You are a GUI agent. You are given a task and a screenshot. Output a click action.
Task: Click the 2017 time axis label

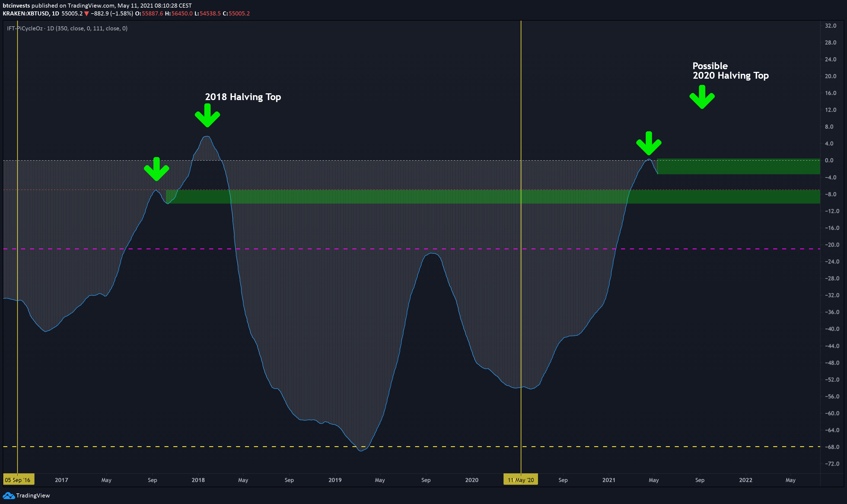(62, 480)
